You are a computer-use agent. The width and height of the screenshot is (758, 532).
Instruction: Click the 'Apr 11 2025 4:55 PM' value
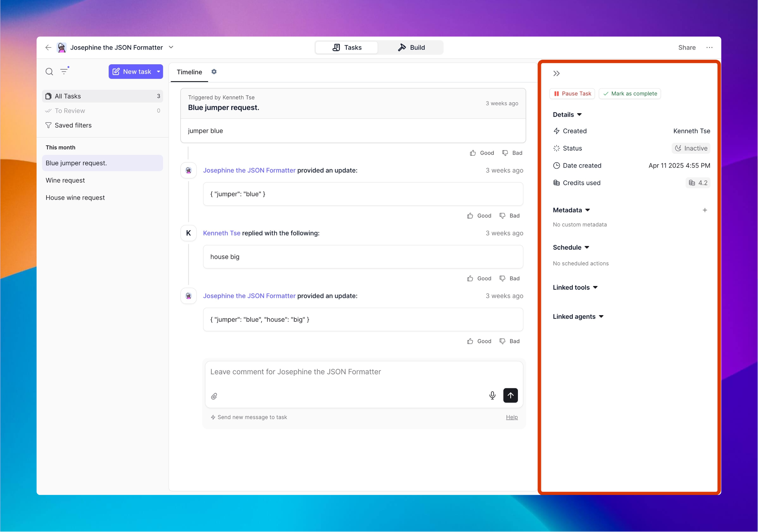[x=679, y=166]
